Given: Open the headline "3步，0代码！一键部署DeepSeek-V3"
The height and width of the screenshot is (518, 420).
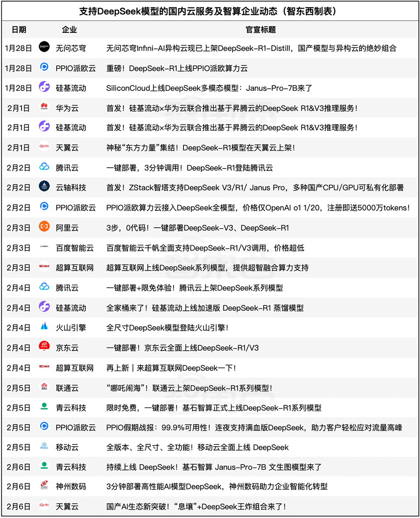Looking at the screenshot, I should [x=197, y=228].
